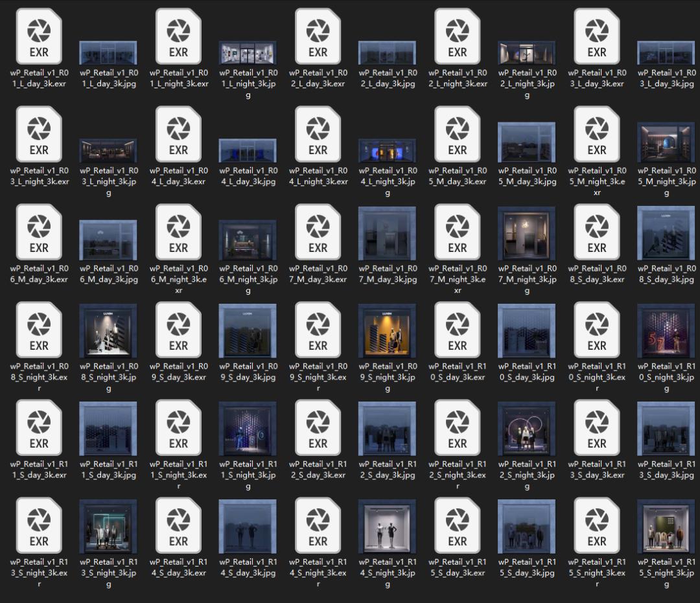Viewport: 700px width, 603px height.
Task: Select the wP_Retail_v1_R10_S_night_3k.exr file icon
Action: 597,330
